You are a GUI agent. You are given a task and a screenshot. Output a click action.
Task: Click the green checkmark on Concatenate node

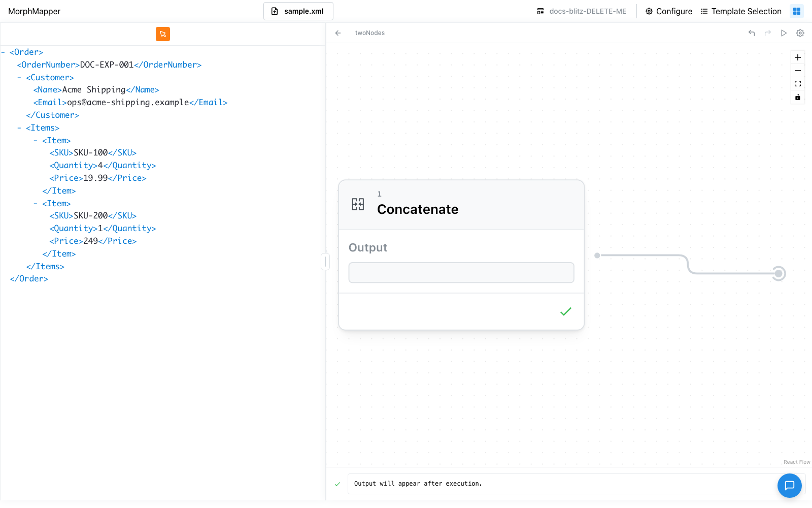pyautogui.click(x=566, y=311)
